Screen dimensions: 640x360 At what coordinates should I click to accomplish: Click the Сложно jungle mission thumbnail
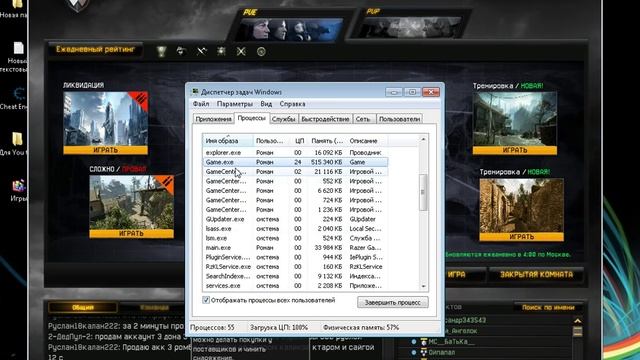pos(131,202)
